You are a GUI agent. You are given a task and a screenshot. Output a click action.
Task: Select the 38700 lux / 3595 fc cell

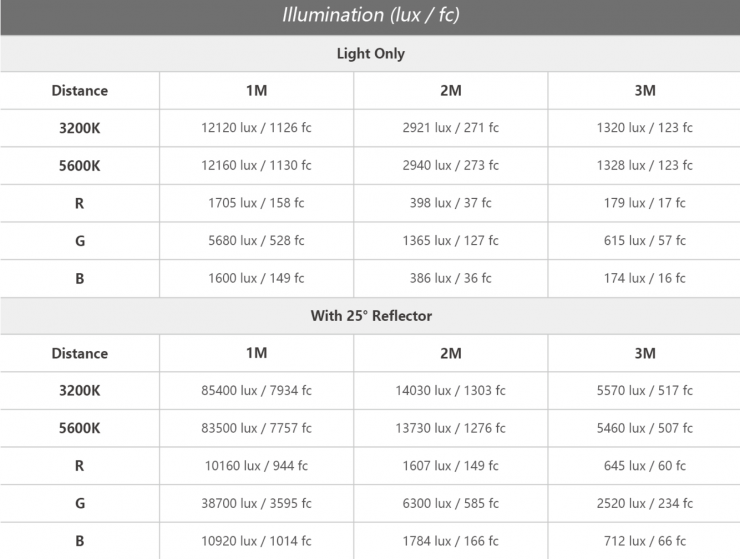(256, 503)
